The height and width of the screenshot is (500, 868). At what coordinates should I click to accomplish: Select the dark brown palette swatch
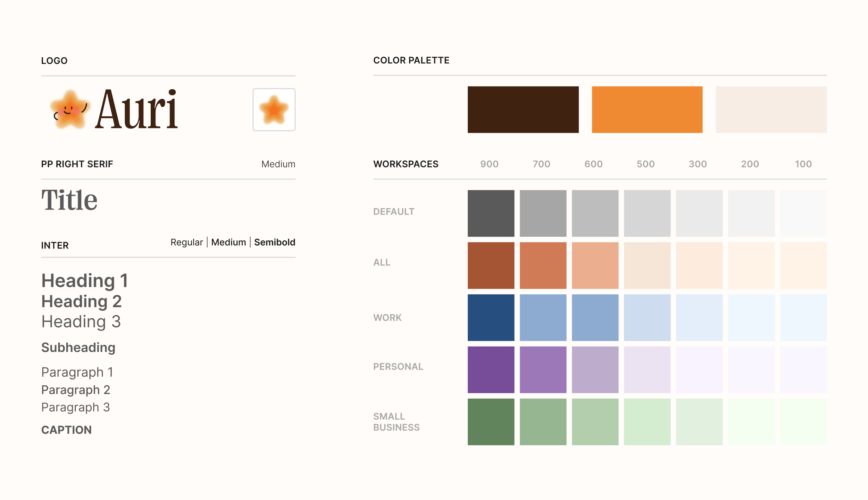[x=523, y=109]
